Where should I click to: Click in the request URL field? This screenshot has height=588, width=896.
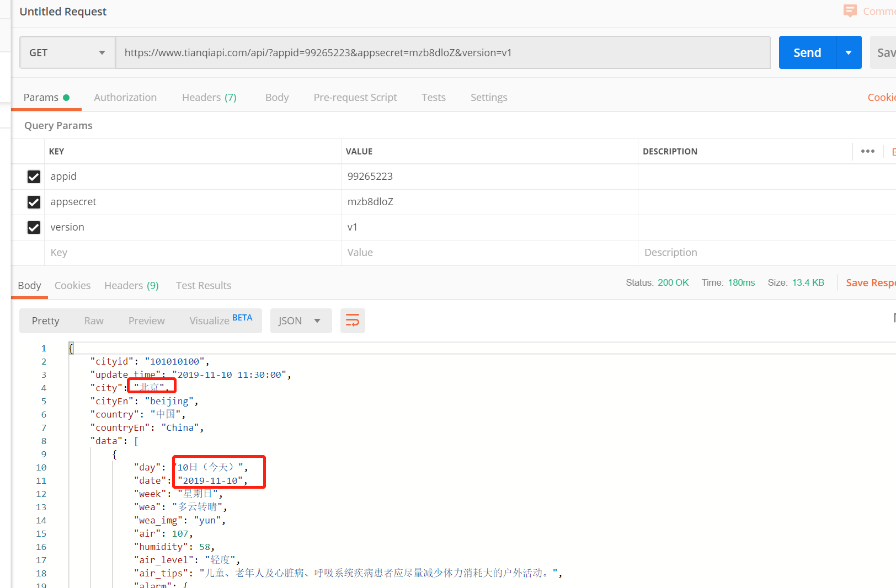click(x=443, y=53)
